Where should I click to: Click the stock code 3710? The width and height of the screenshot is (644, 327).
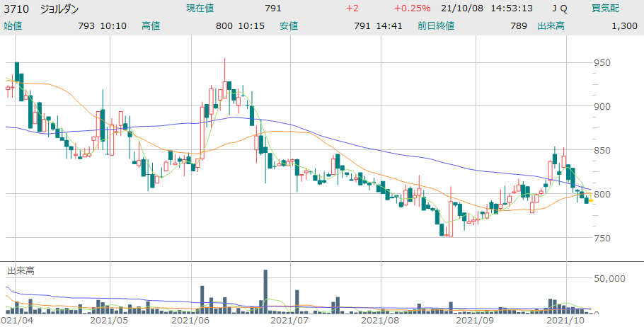click(16, 8)
